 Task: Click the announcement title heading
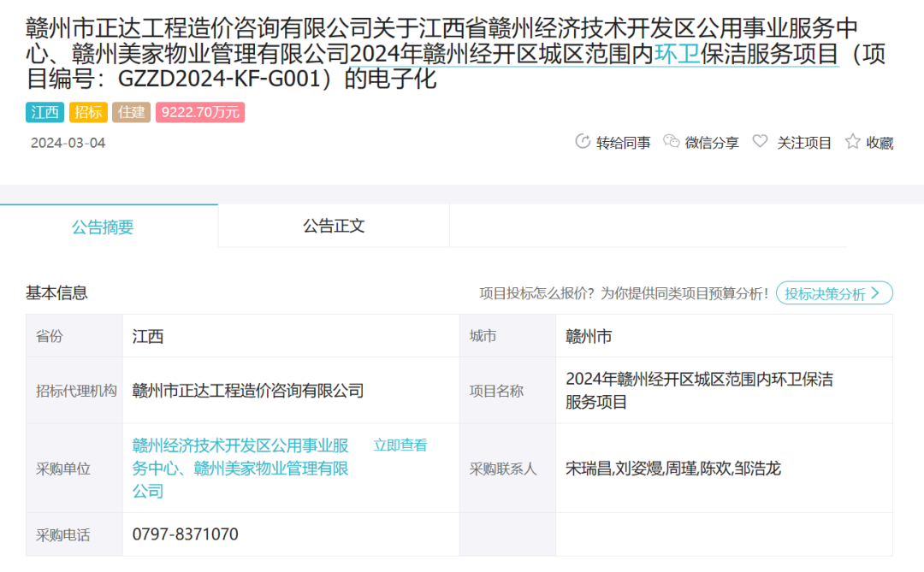coord(455,54)
